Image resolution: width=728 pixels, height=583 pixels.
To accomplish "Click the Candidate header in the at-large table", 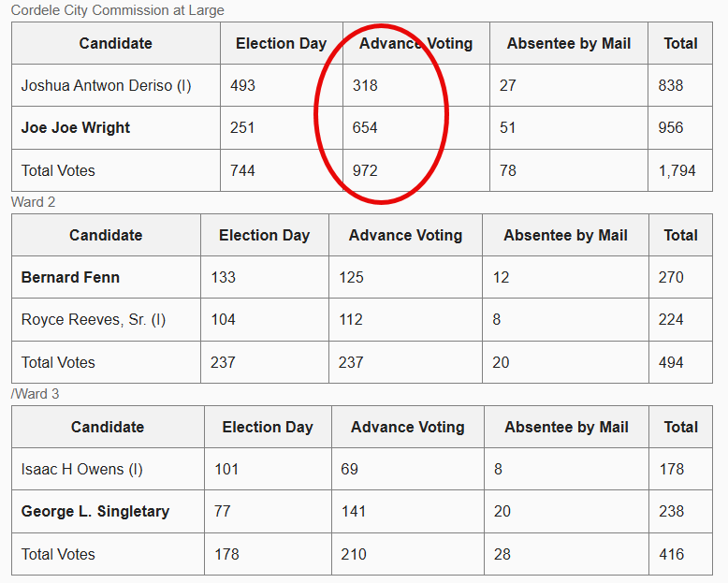I will (x=115, y=43).
